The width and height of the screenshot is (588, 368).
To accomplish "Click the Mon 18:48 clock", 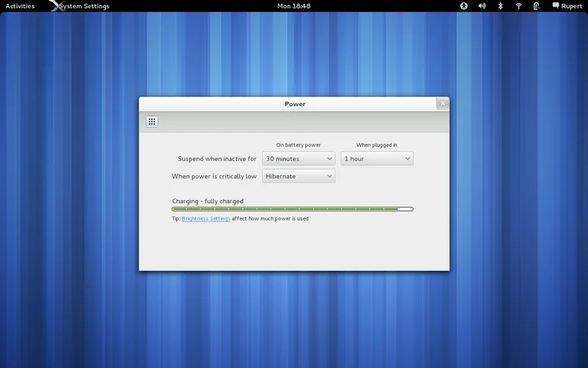I will 293,6.
